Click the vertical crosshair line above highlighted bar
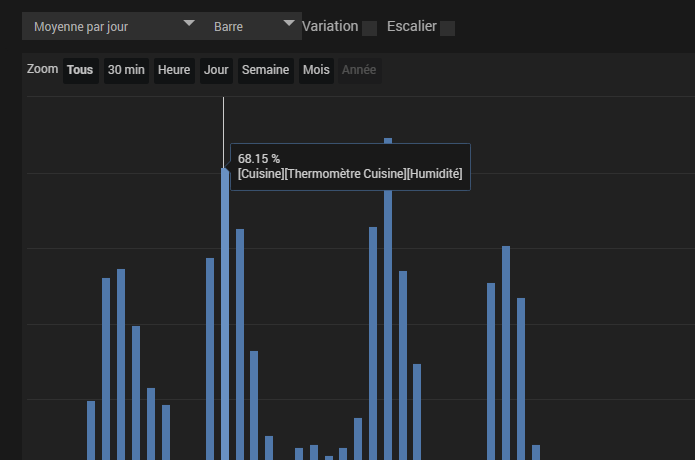The image size is (695, 460). [x=223, y=133]
